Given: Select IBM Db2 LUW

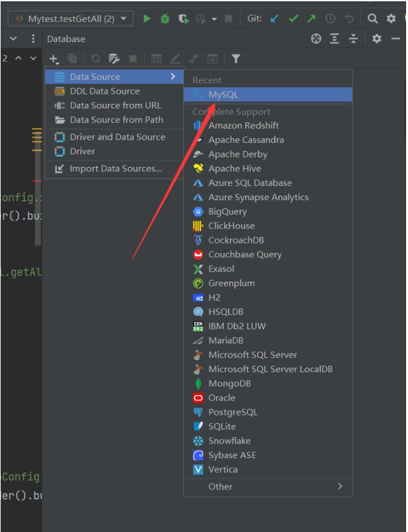Looking at the screenshot, I should 268,326.
